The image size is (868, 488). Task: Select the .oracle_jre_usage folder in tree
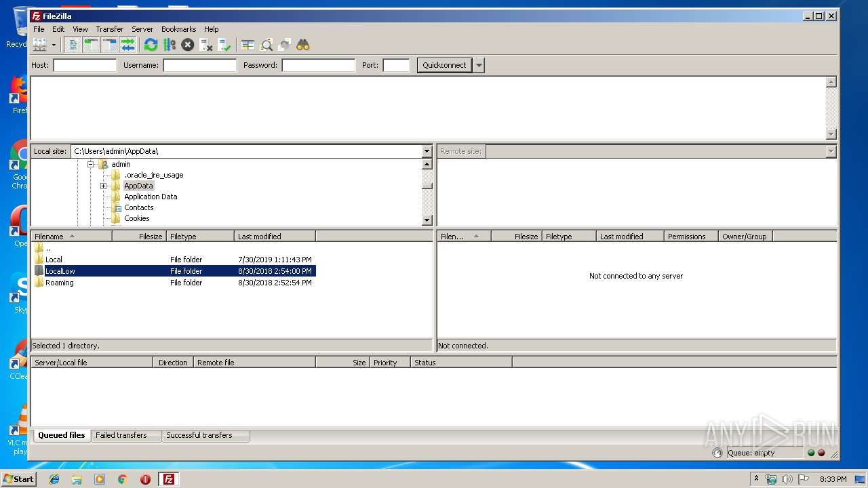[x=153, y=175]
